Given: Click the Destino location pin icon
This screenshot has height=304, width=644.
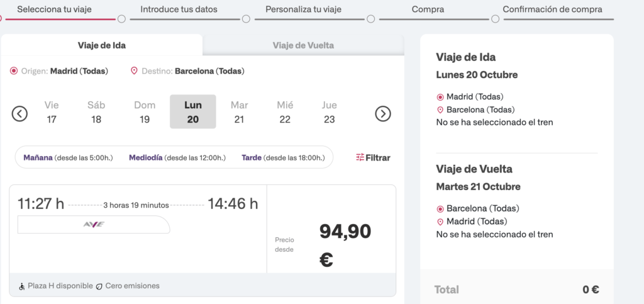Looking at the screenshot, I should [134, 71].
